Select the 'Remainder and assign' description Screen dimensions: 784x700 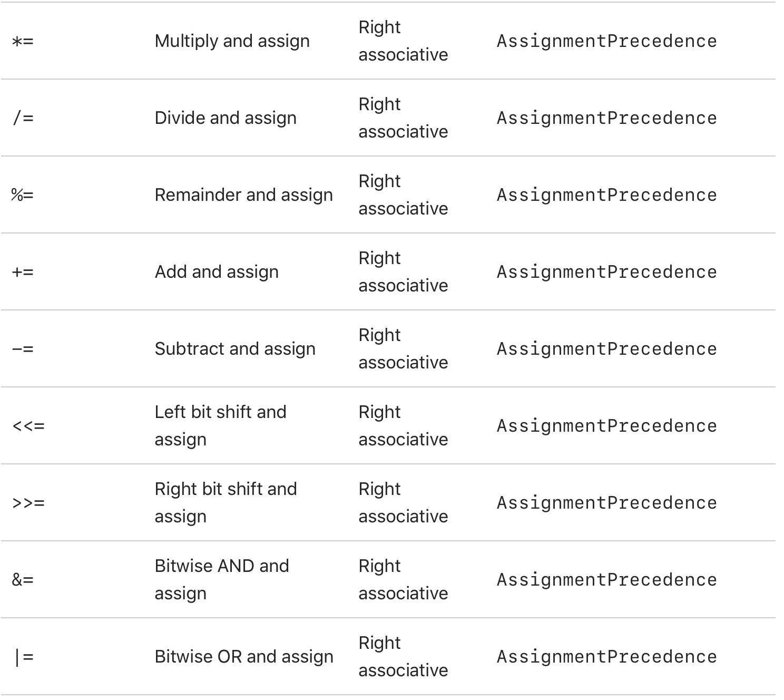click(244, 195)
